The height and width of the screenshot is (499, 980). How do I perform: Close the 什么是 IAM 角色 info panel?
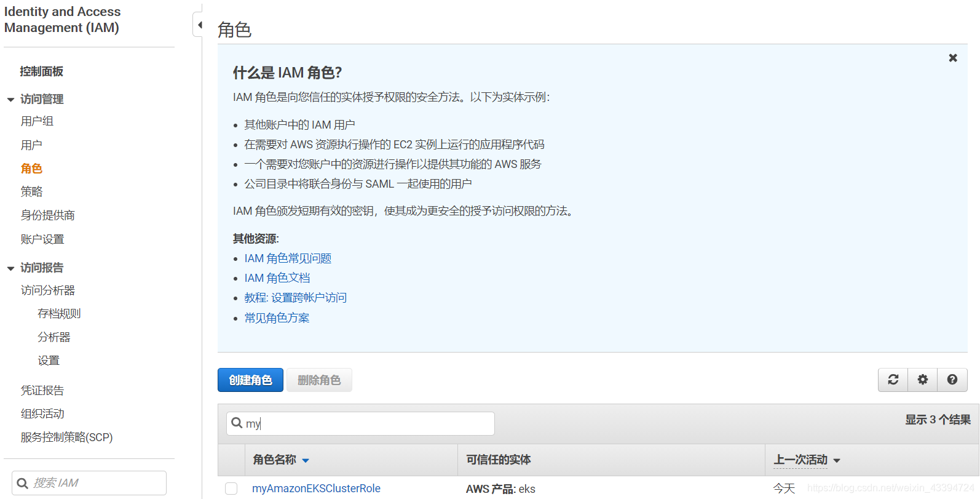(x=953, y=58)
